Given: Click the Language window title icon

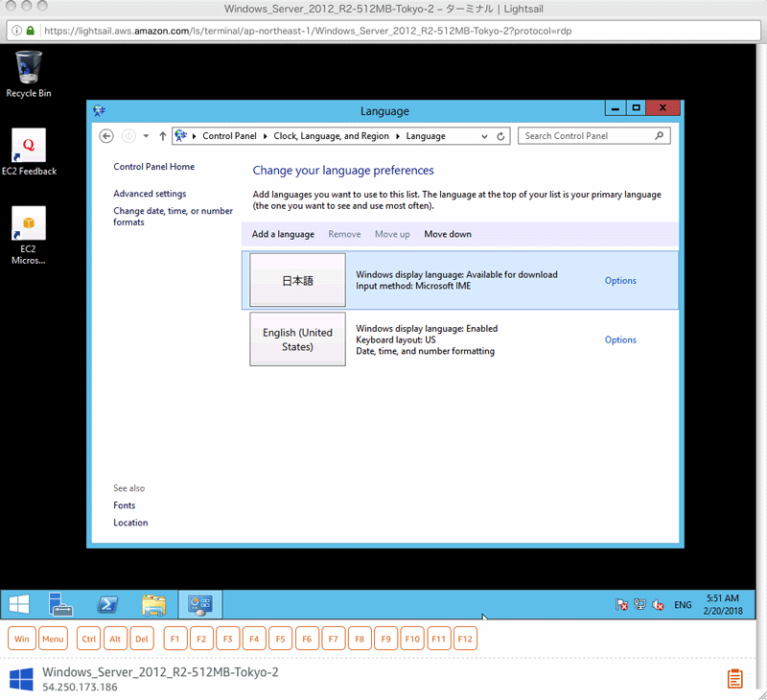Looking at the screenshot, I should coord(100,110).
